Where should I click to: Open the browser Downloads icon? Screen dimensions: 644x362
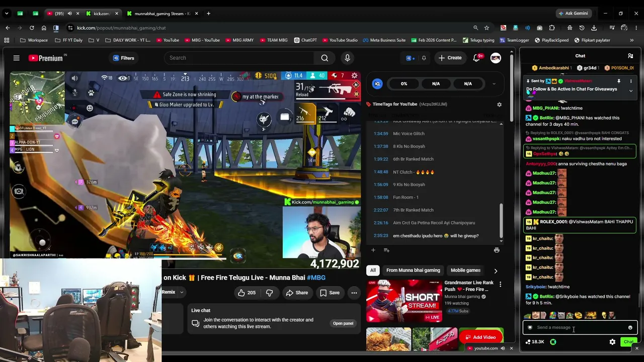594,28
